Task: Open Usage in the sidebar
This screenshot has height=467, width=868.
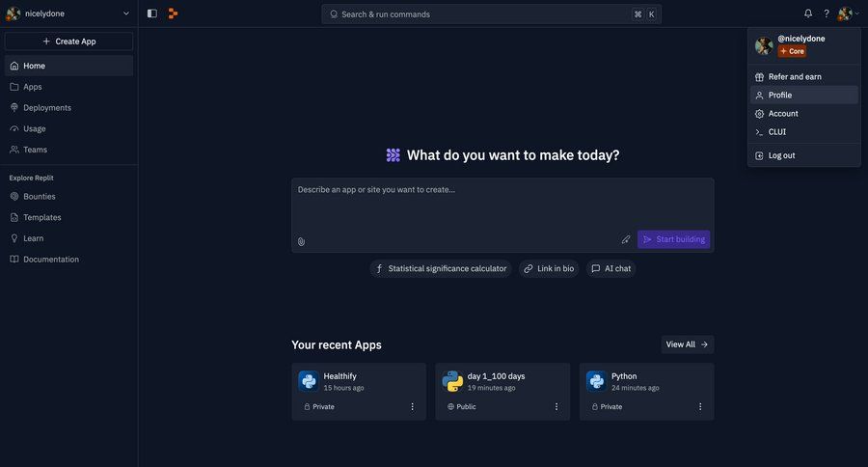Action: (68, 128)
